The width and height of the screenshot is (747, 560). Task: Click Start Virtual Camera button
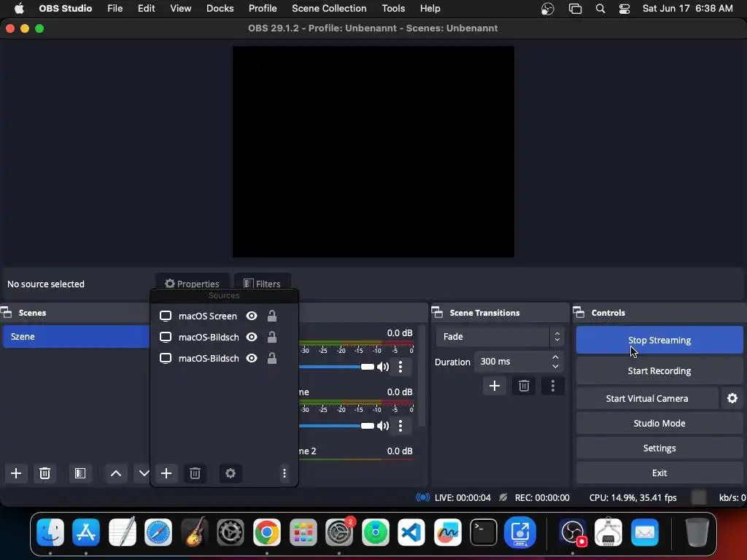(x=647, y=398)
